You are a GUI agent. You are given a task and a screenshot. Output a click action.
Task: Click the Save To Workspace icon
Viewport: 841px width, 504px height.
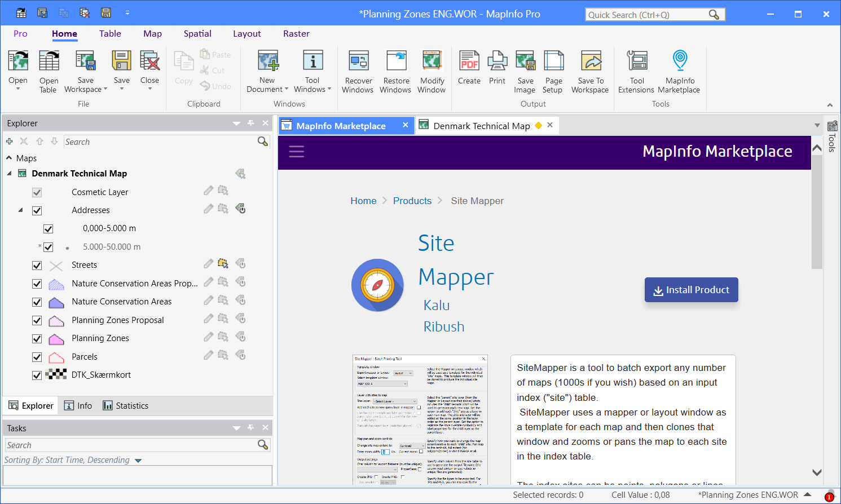pos(591,61)
